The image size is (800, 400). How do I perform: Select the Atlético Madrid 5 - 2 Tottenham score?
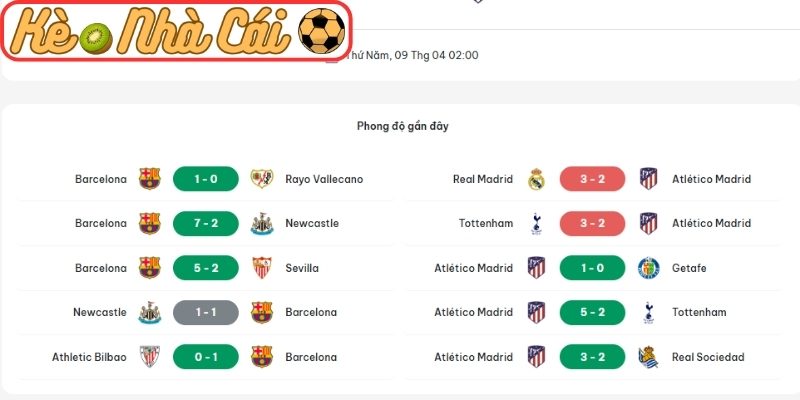click(592, 312)
